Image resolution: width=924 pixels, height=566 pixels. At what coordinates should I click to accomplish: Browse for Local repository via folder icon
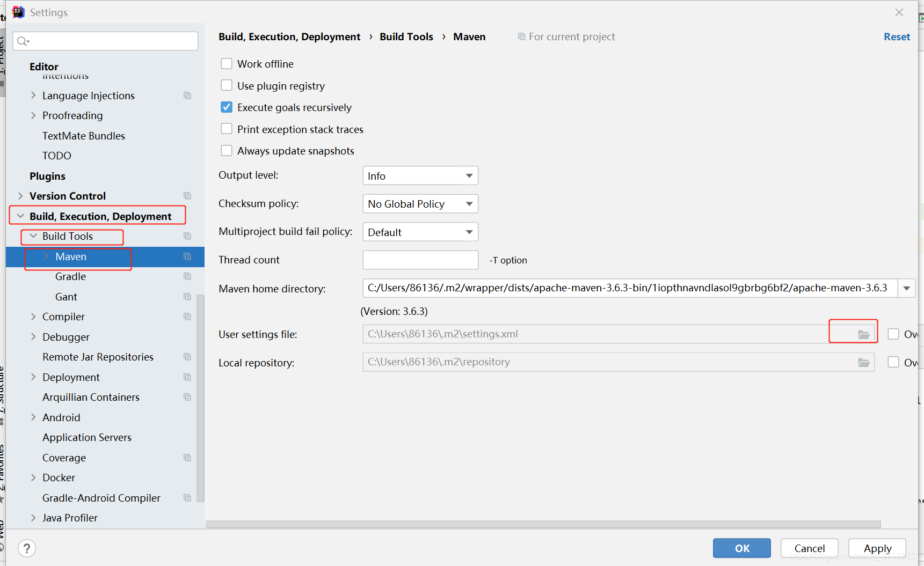pos(863,363)
